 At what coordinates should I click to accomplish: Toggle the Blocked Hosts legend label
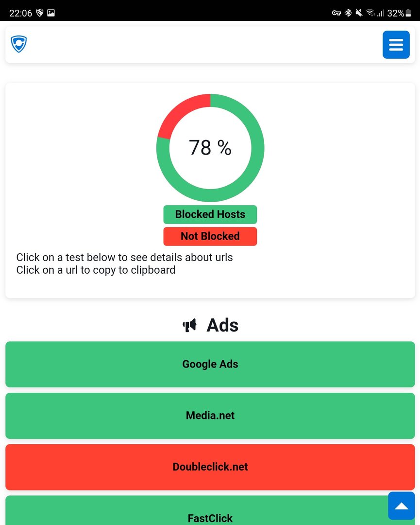point(210,214)
